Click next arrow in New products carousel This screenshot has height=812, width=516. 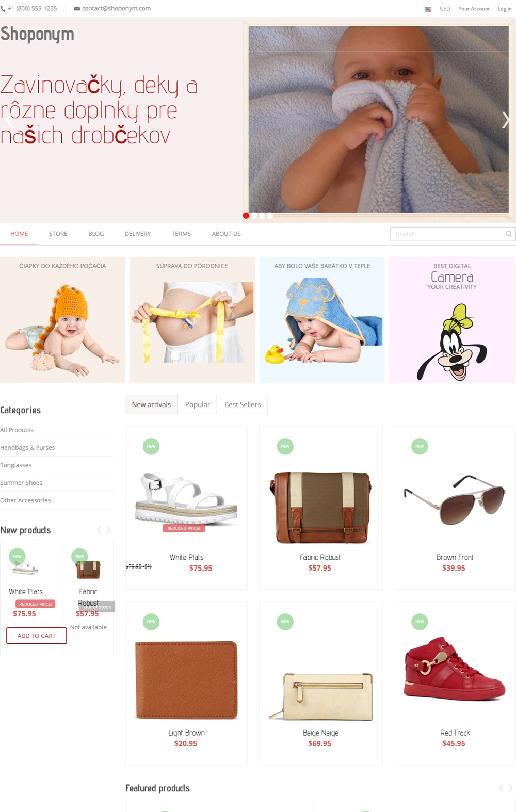click(108, 530)
